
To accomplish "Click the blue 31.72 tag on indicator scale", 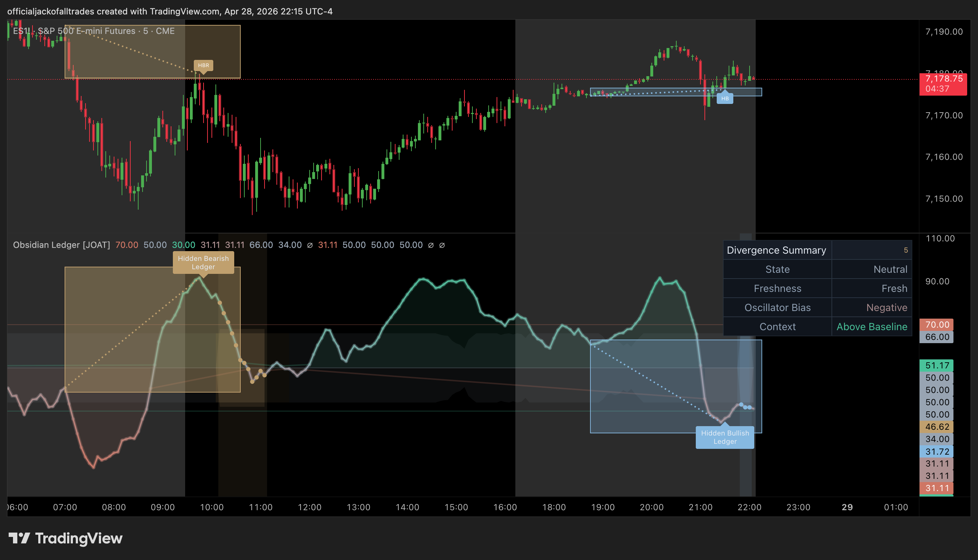I will click(936, 451).
